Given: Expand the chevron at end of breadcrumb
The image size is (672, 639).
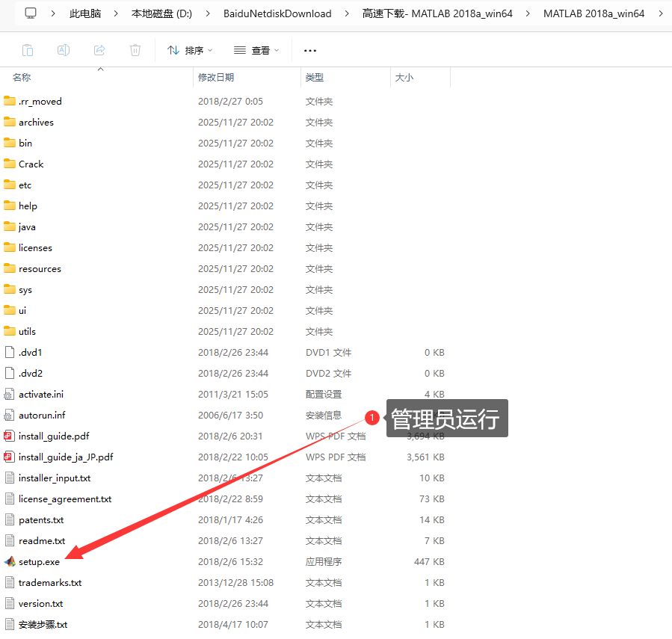Looking at the screenshot, I should (x=661, y=13).
